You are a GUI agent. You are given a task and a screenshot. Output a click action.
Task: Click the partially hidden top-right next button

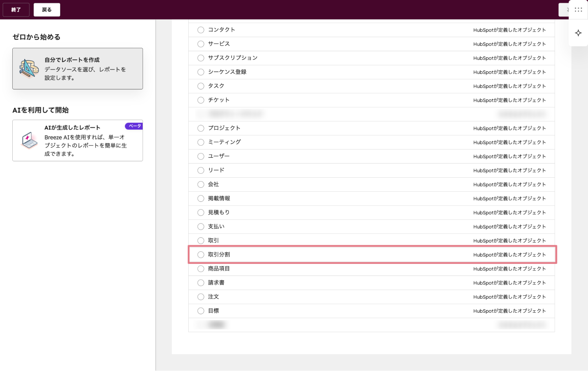(x=564, y=10)
